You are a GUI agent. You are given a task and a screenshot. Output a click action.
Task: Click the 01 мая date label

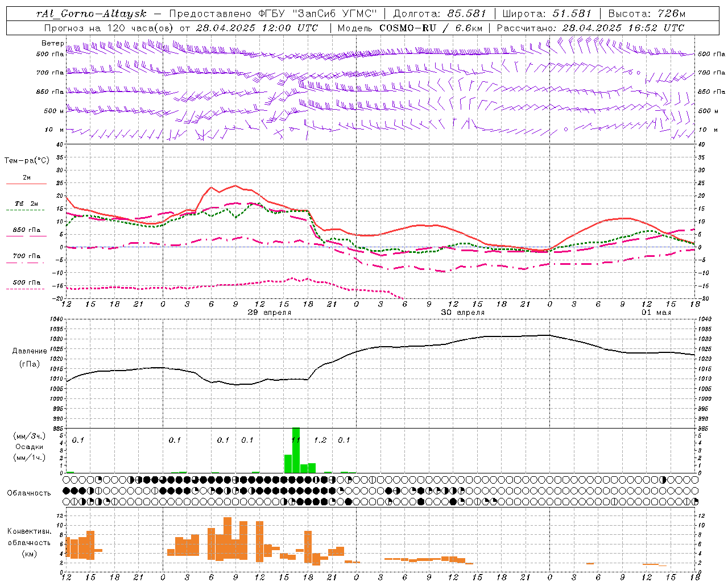(656, 313)
